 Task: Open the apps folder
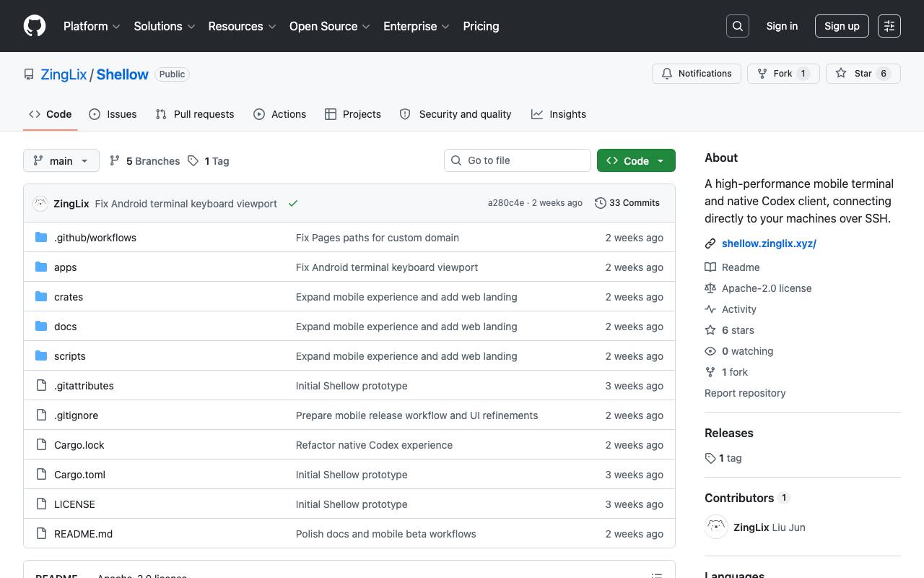click(x=65, y=267)
